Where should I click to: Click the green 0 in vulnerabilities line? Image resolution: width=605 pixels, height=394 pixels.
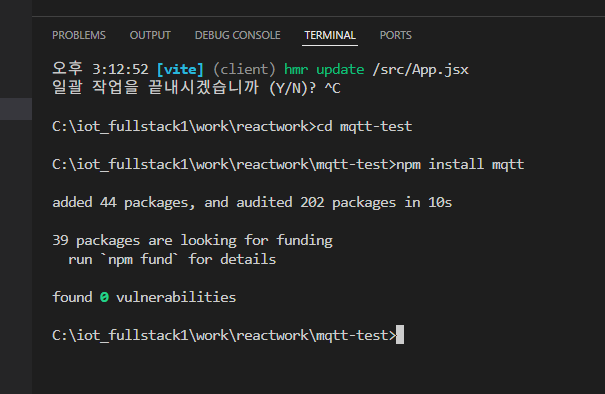[x=104, y=297]
